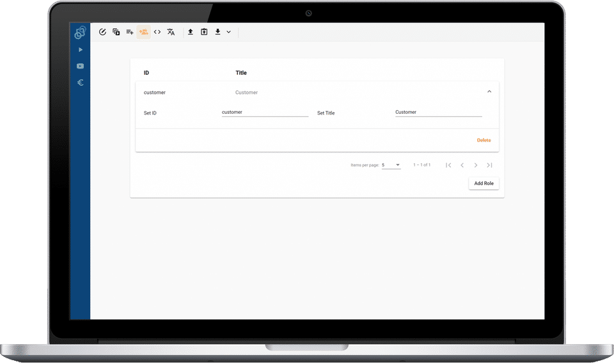Collapse the customer role row chevron

[489, 91]
